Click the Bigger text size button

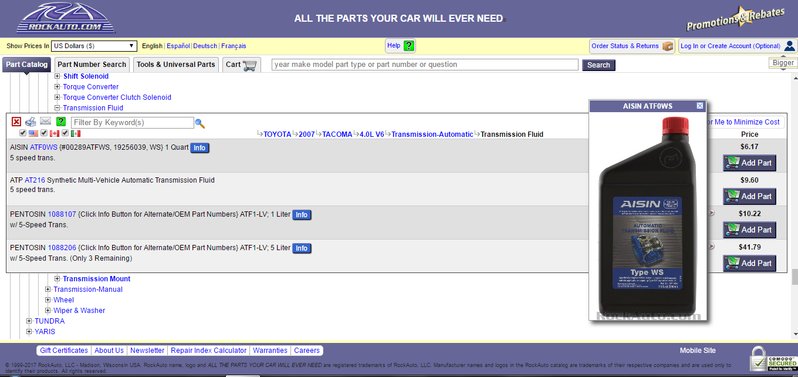click(x=783, y=63)
